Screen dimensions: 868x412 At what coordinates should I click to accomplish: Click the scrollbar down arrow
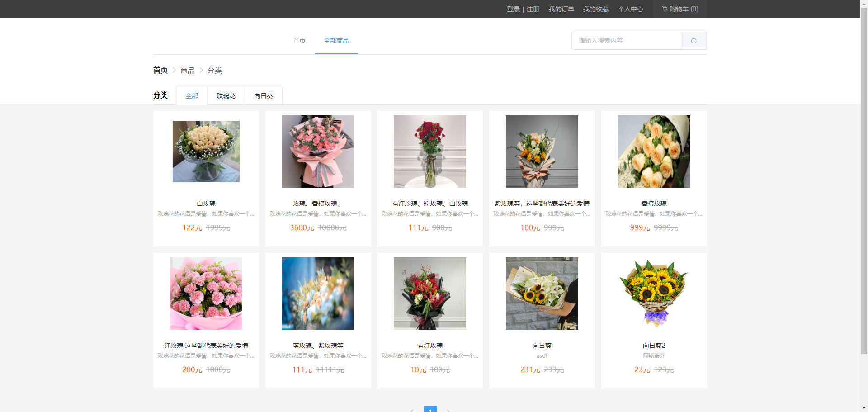point(864,408)
